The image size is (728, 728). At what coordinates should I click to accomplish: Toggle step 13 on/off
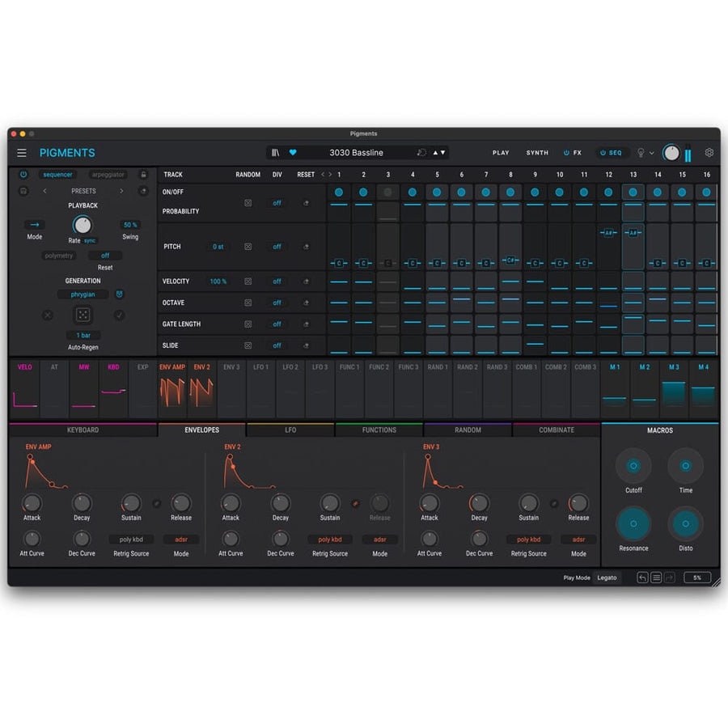coord(633,193)
